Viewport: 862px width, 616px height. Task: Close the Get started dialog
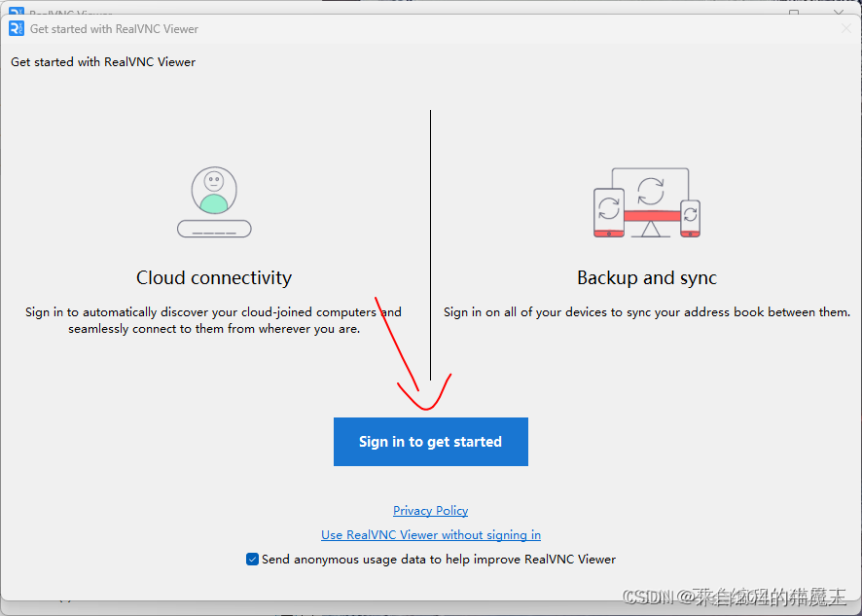(x=846, y=28)
